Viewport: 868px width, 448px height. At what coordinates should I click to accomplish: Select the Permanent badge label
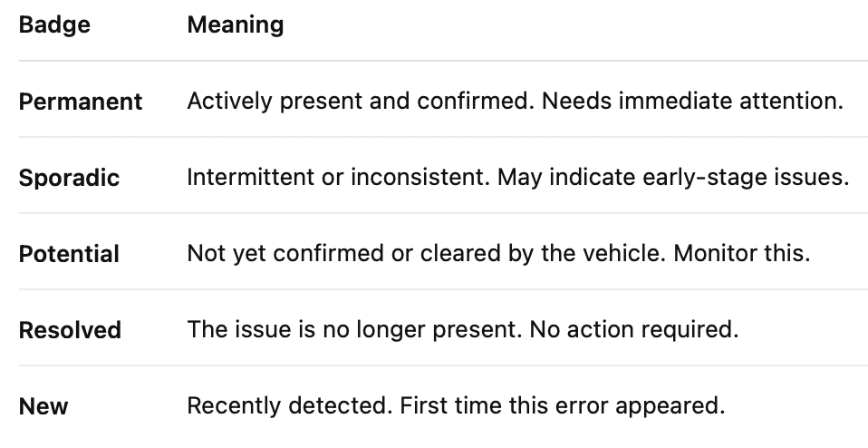point(81,102)
